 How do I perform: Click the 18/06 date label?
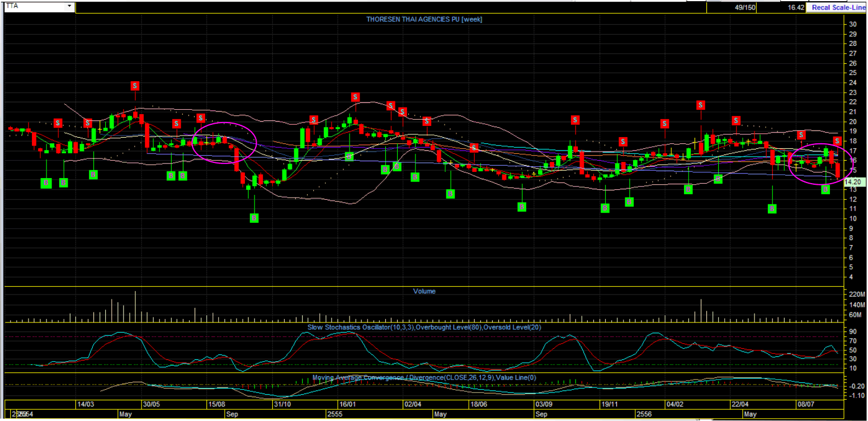[x=479, y=404]
